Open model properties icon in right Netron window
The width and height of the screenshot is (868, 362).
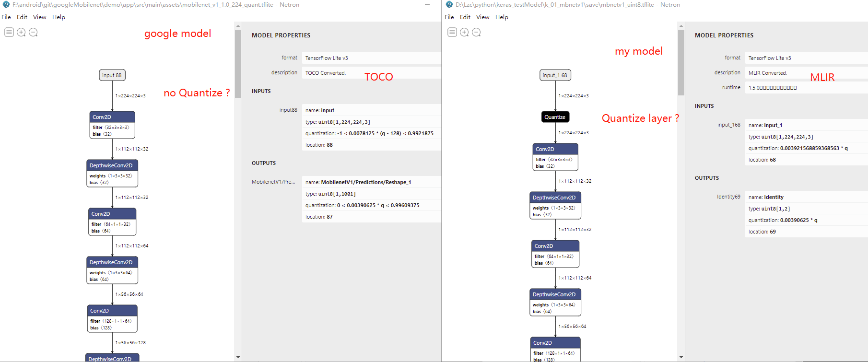click(452, 32)
